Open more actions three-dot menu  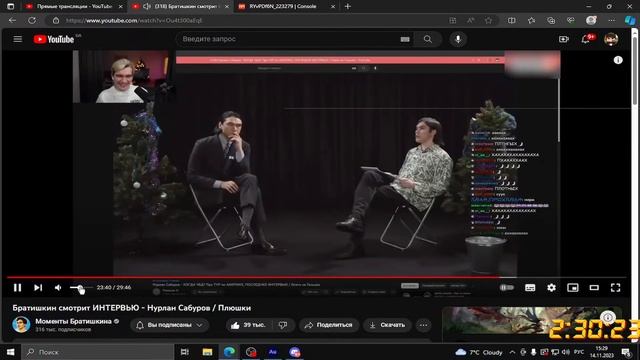(423, 325)
